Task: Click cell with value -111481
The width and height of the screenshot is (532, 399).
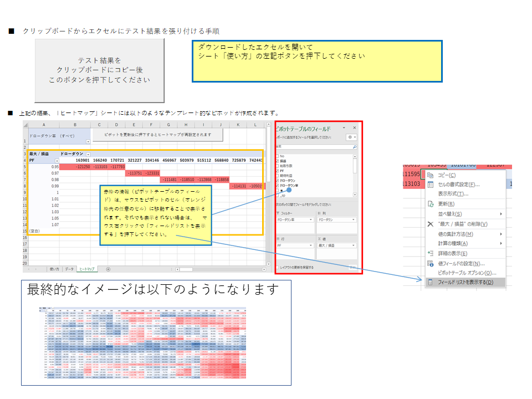Action: tap(168, 180)
